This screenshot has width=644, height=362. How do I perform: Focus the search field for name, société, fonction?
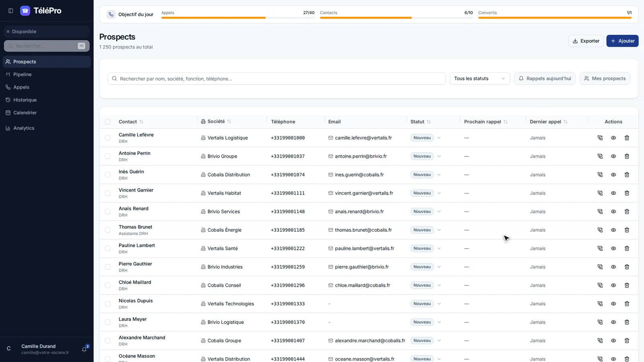point(277,78)
